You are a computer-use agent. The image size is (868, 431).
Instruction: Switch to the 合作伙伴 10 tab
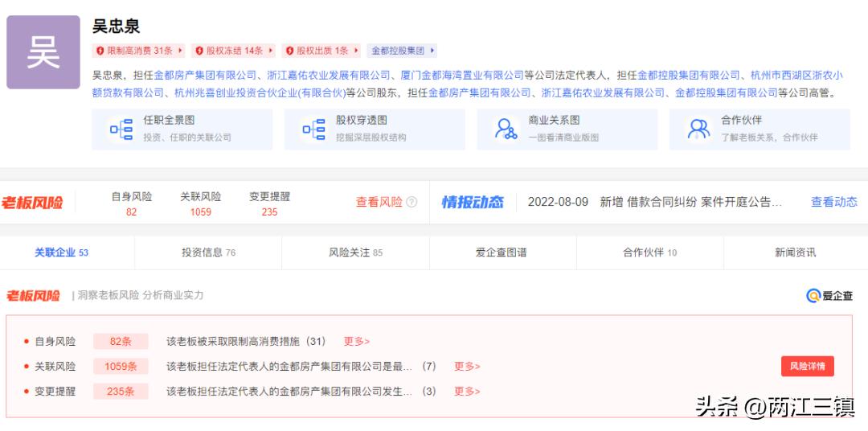pos(650,252)
